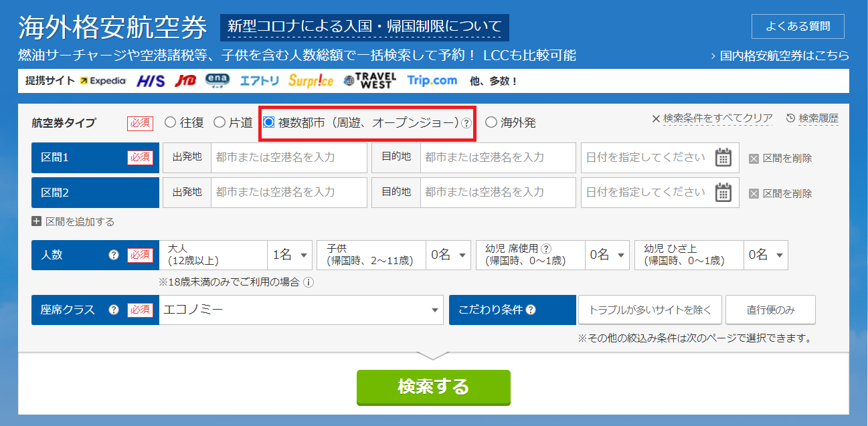This screenshot has height=426, width=868.
Task: Expand the エコノミー seat class dropdown
Action: coord(300,310)
